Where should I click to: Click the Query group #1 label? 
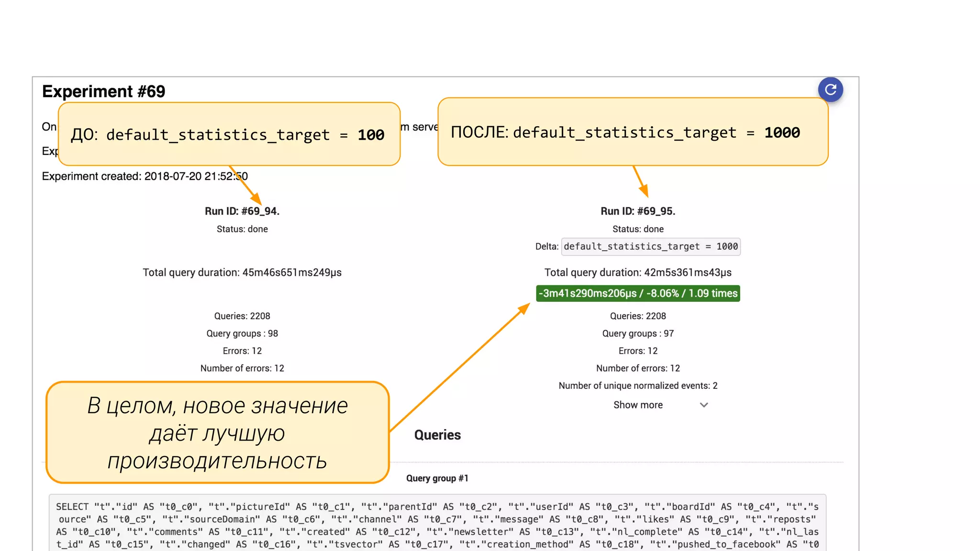pos(437,478)
